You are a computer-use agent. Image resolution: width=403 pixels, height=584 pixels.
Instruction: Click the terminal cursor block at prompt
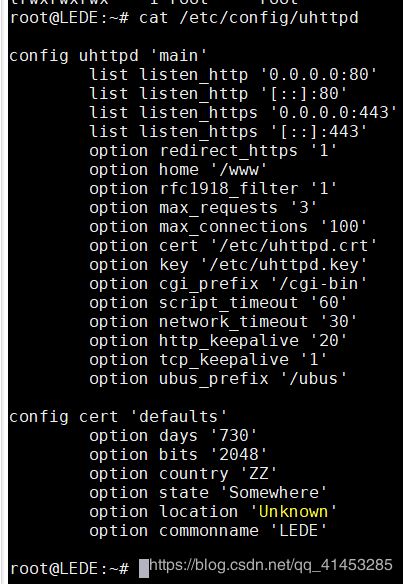click(x=144, y=569)
